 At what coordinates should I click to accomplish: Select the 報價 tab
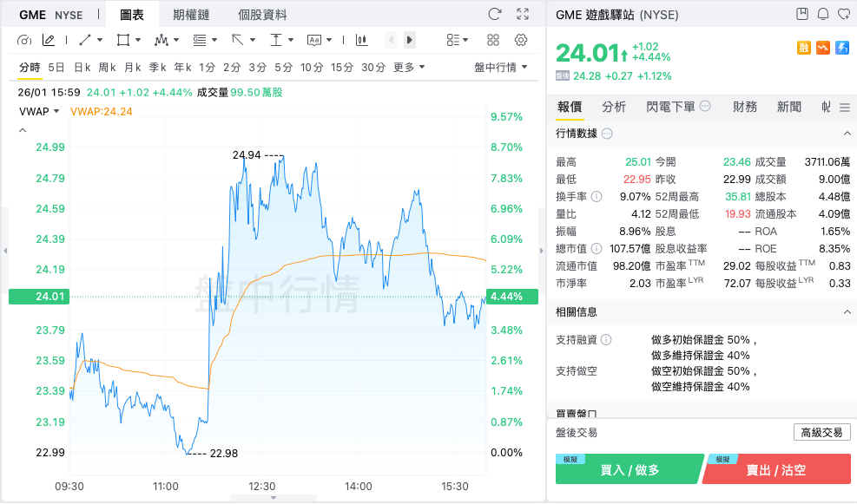tap(570, 107)
